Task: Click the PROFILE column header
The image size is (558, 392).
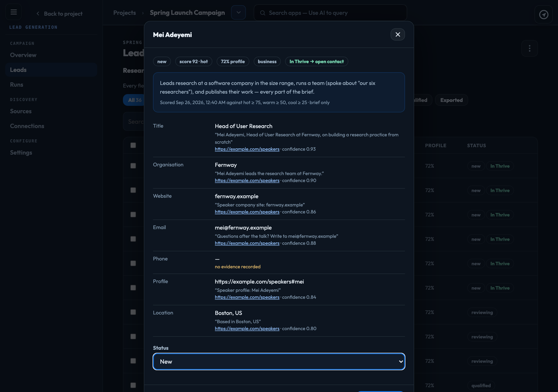Action: (x=436, y=145)
